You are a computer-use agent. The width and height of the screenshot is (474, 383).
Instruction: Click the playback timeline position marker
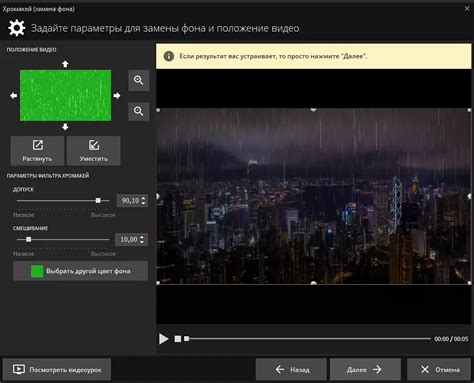click(187, 339)
